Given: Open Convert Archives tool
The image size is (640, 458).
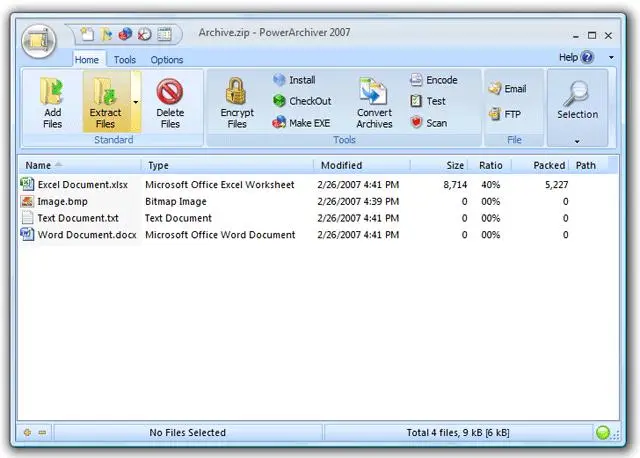Looking at the screenshot, I should [x=374, y=103].
